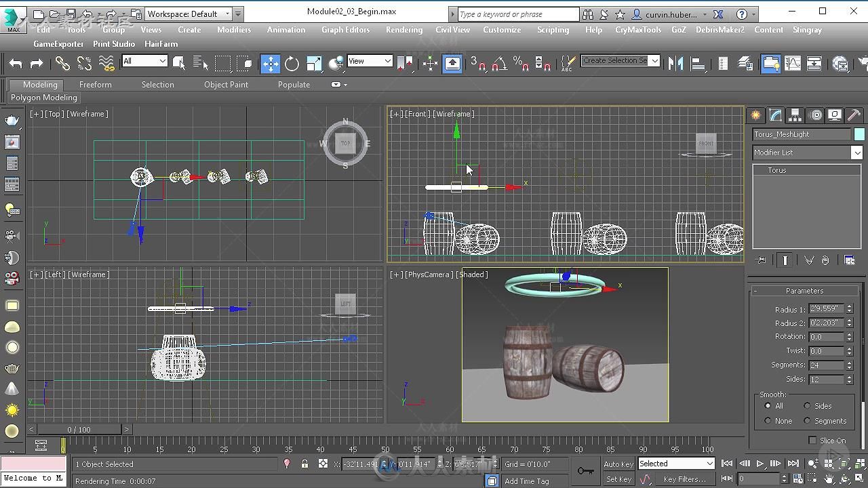Select Torus in the modifier stack

point(777,170)
